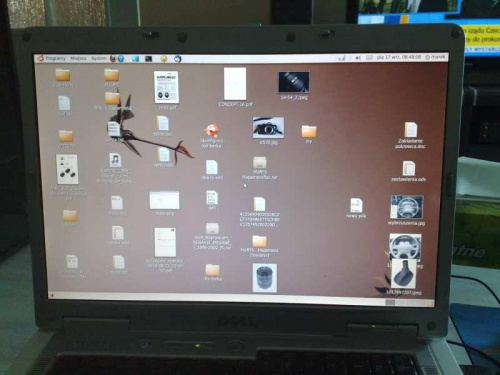
Task: Click the Thunderbird icon in the top panel
Action: (178, 59)
